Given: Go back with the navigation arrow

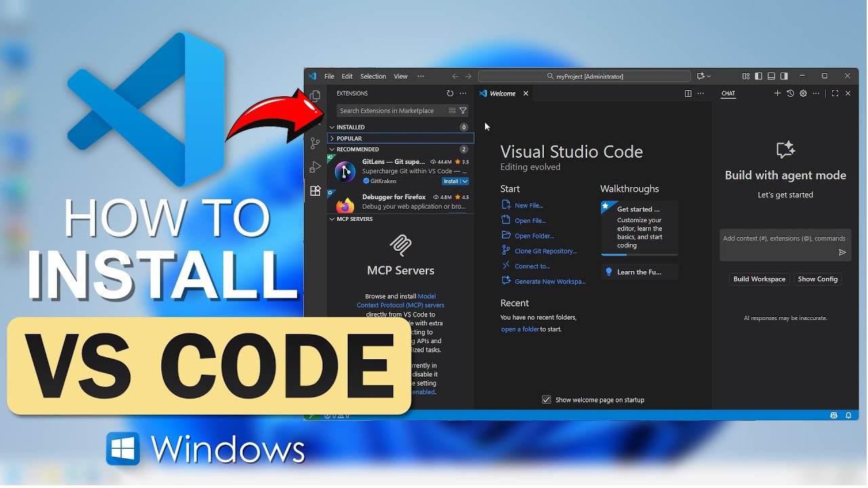Looking at the screenshot, I should point(455,77).
